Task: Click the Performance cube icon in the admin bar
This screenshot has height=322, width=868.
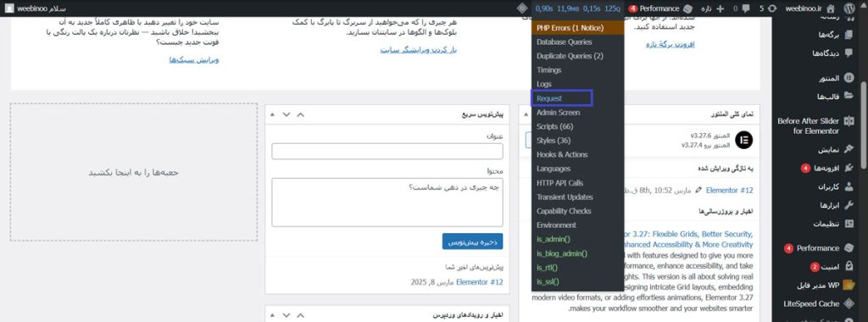Action: tap(687, 8)
